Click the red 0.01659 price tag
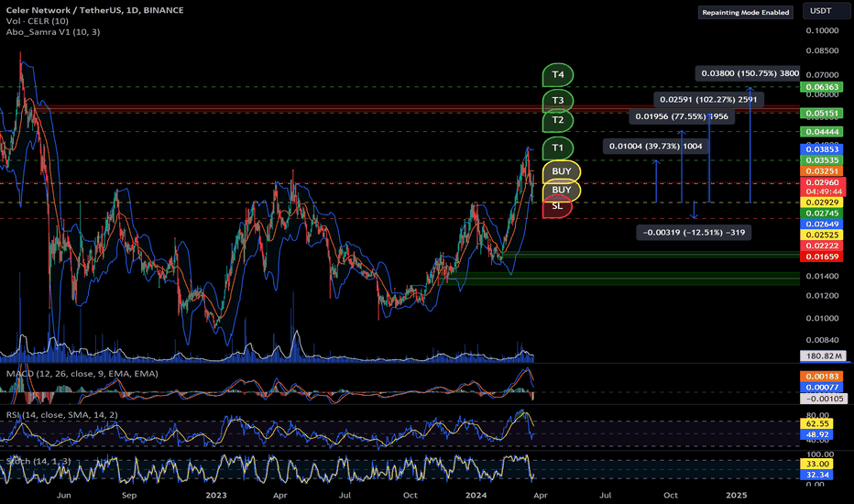854x504 pixels. [x=822, y=256]
